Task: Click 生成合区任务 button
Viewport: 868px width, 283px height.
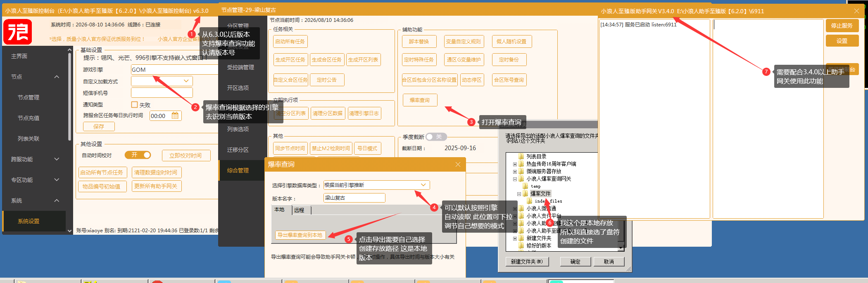Action: 327,60
